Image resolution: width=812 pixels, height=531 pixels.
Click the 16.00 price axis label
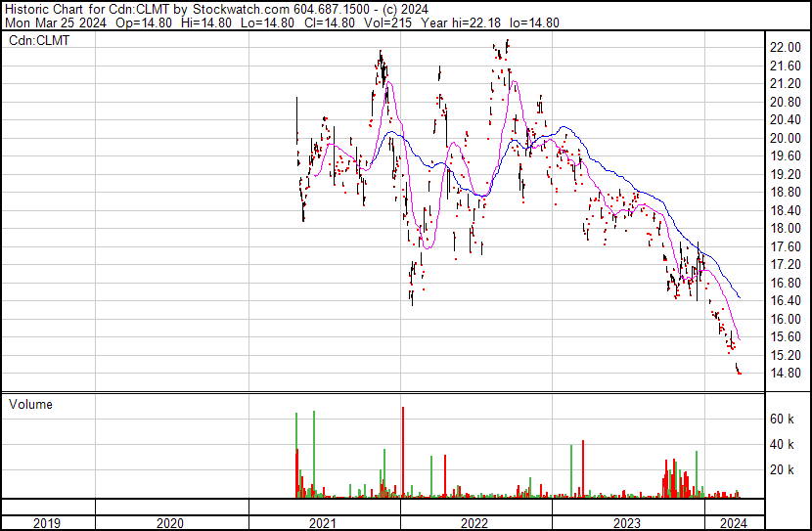coord(785,319)
